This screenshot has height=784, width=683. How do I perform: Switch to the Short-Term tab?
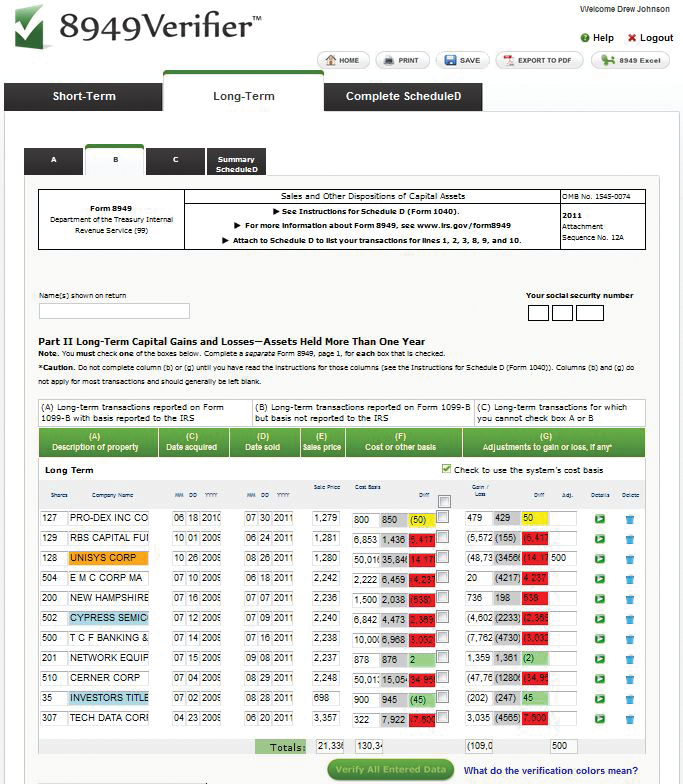84,96
